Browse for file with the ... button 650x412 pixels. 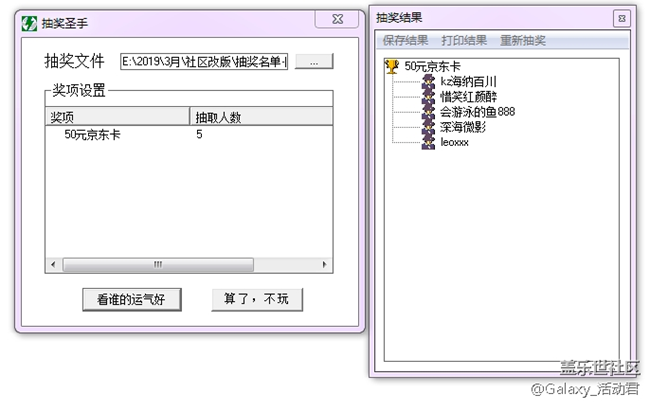(314, 62)
